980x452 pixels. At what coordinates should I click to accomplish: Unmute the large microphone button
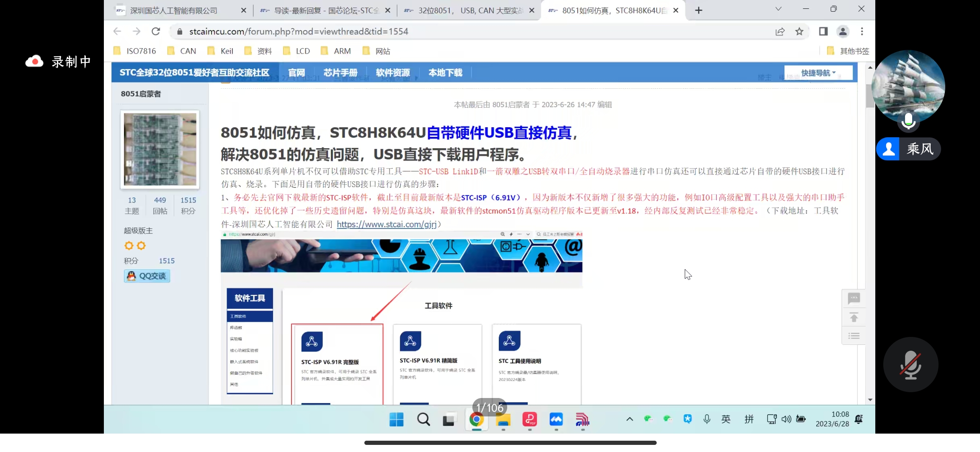click(x=910, y=365)
